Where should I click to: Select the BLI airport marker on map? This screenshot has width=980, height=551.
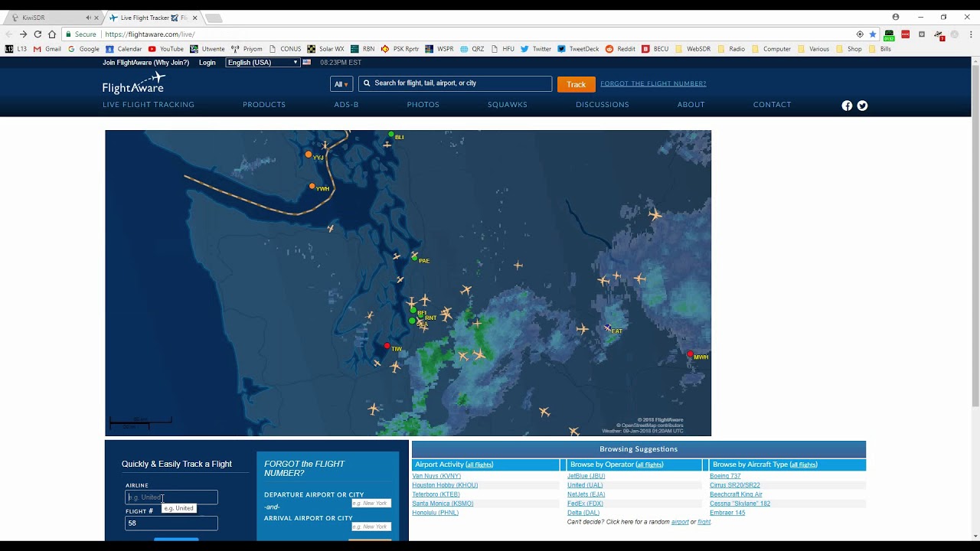click(391, 135)
